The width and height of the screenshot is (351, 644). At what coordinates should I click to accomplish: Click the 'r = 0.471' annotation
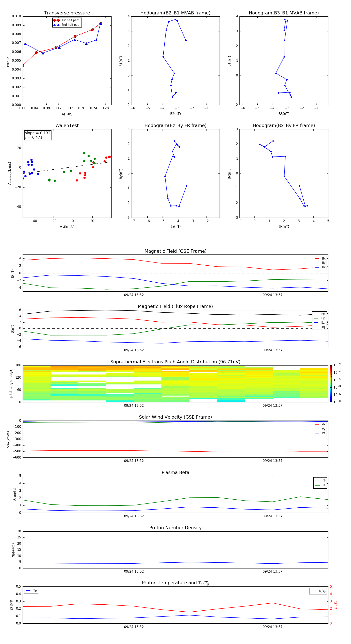pos(34,137)
